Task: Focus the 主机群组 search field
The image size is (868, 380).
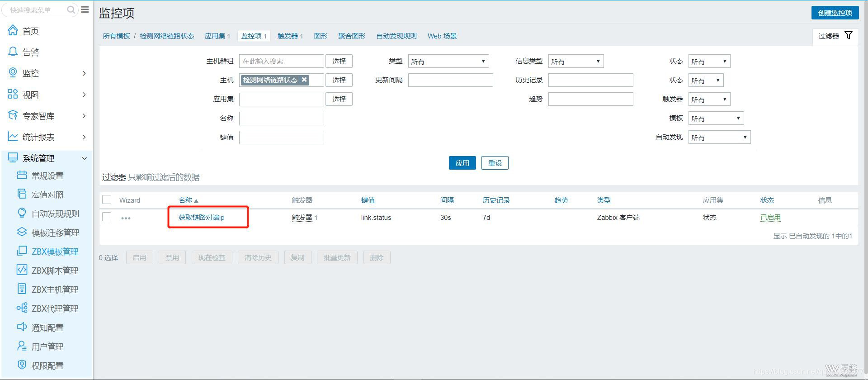Action: [281, 61]
